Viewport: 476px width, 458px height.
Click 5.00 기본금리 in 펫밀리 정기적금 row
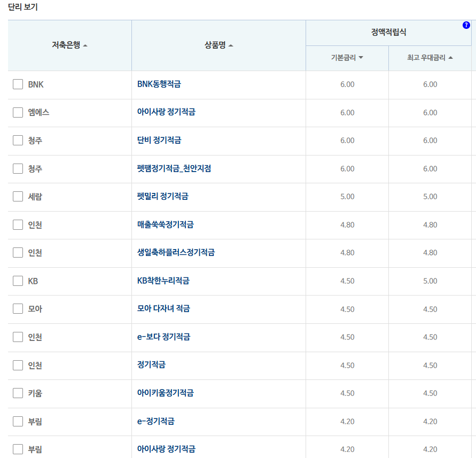pos(347,197)
